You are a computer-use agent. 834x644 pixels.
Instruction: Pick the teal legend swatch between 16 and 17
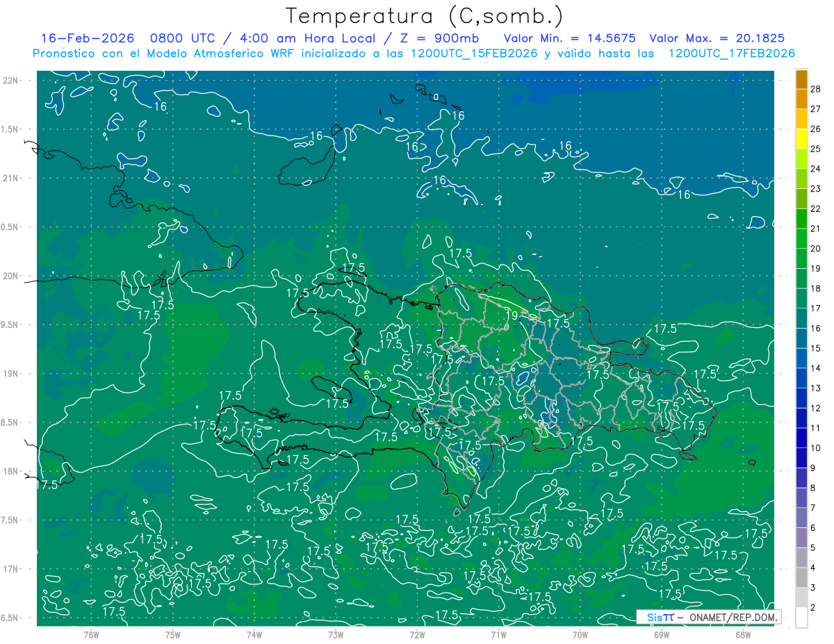coord(801,318)
